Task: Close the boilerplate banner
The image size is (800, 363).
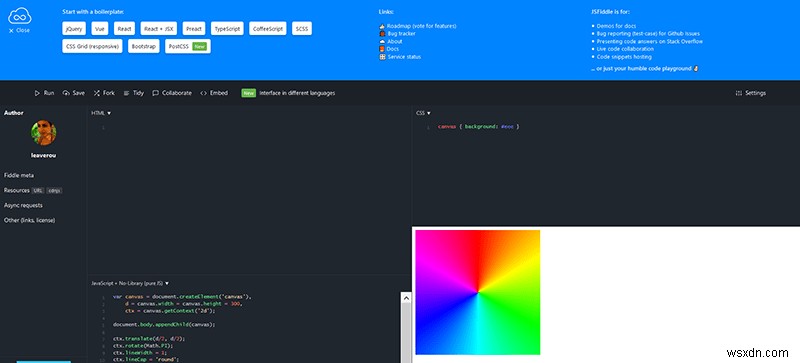Action: pos(19,31)
